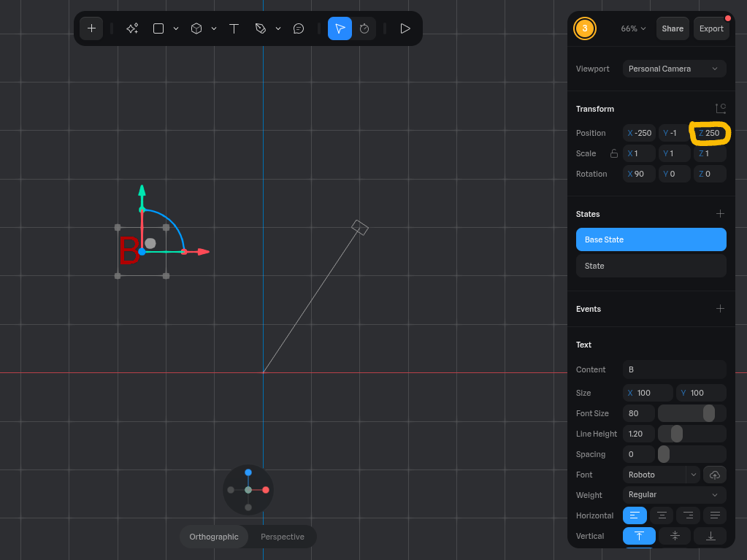Edit the Font Size value 80
This screenshot has width=747, height=560.
(638, 413)
